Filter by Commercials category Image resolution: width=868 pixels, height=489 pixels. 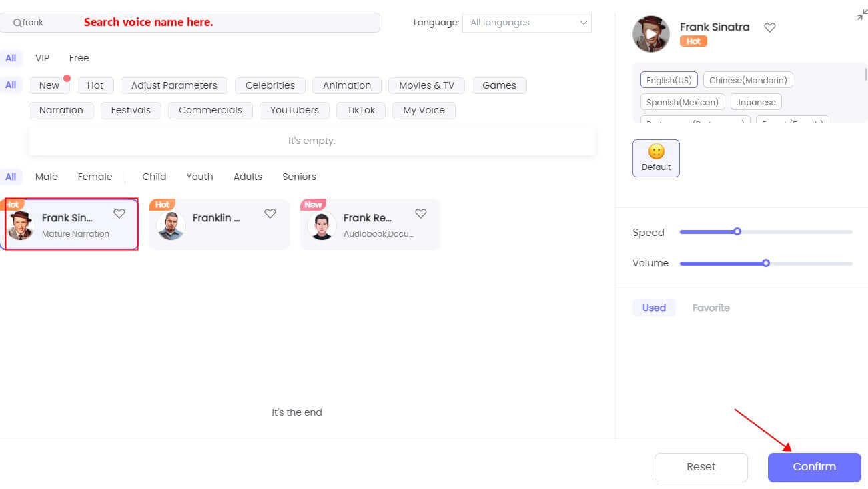(210, 111)
